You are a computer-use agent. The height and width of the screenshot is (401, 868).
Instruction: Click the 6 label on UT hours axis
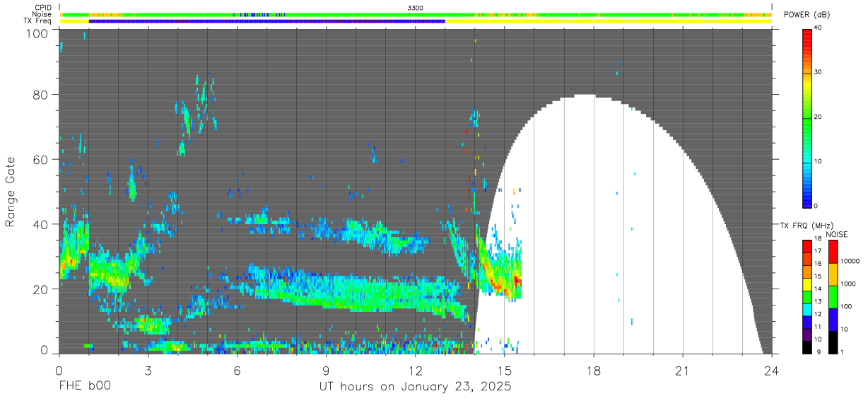point(237,369)
